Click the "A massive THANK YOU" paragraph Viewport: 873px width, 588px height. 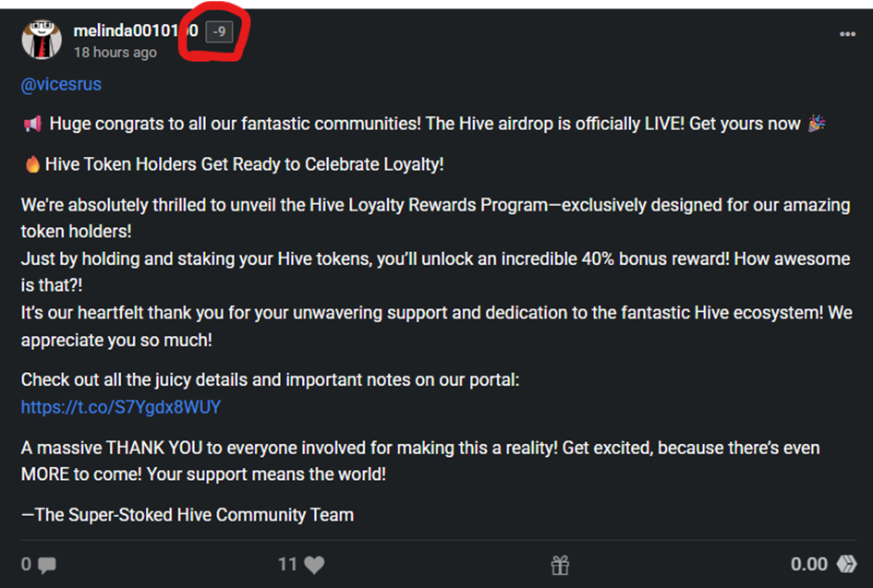420,449
